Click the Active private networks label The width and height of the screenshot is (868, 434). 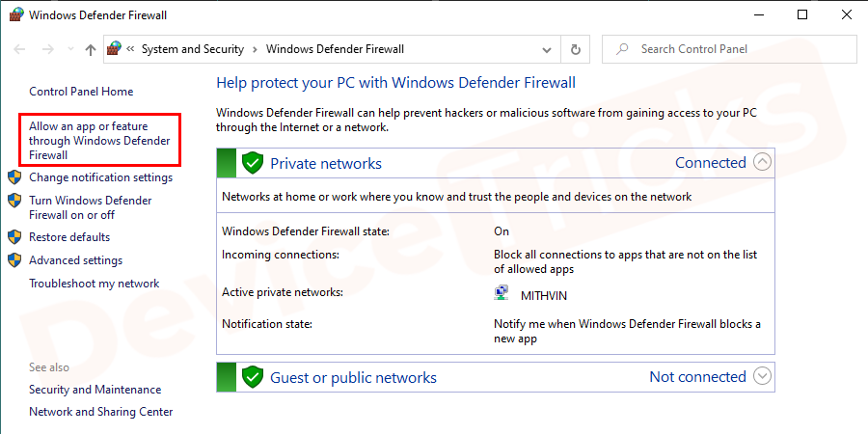[283, 291]
